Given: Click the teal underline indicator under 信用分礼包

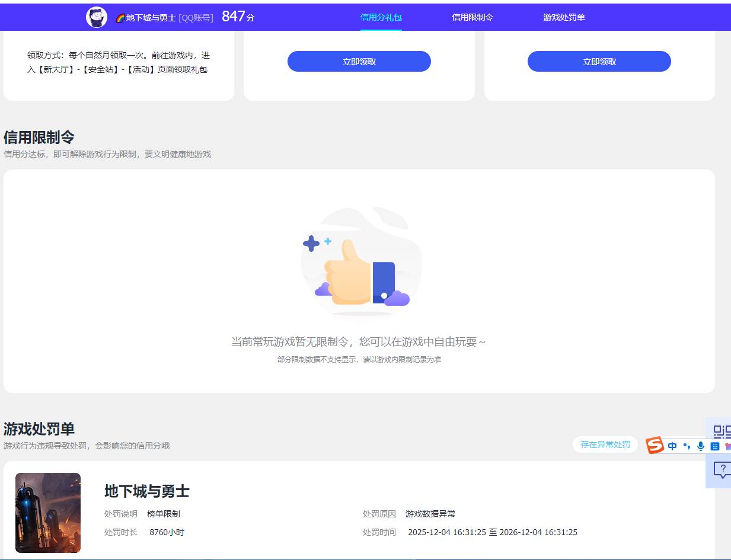Looking at the screenshot, I should [380, 28].
